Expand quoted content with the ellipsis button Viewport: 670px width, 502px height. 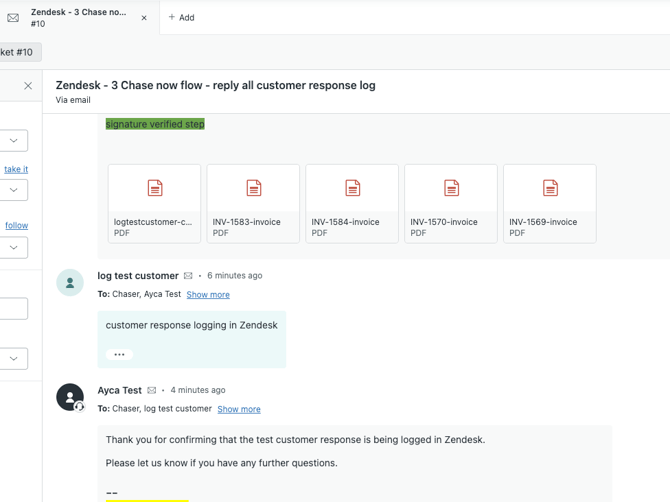click(119, 354)
